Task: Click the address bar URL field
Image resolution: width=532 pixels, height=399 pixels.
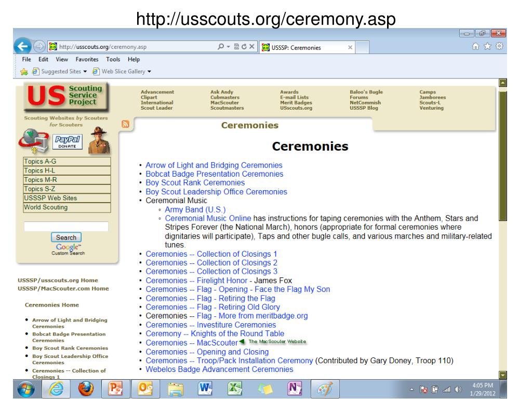Action: click(136, 47)
